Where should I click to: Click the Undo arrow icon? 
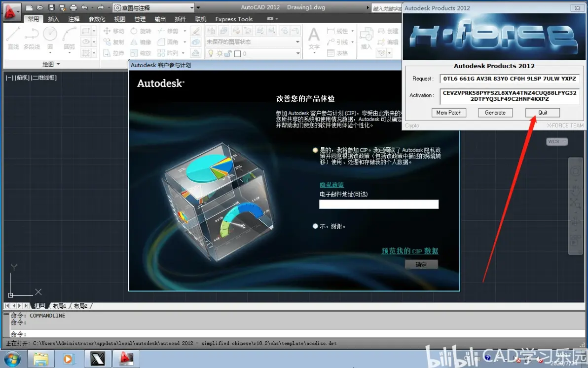(85, 7)
